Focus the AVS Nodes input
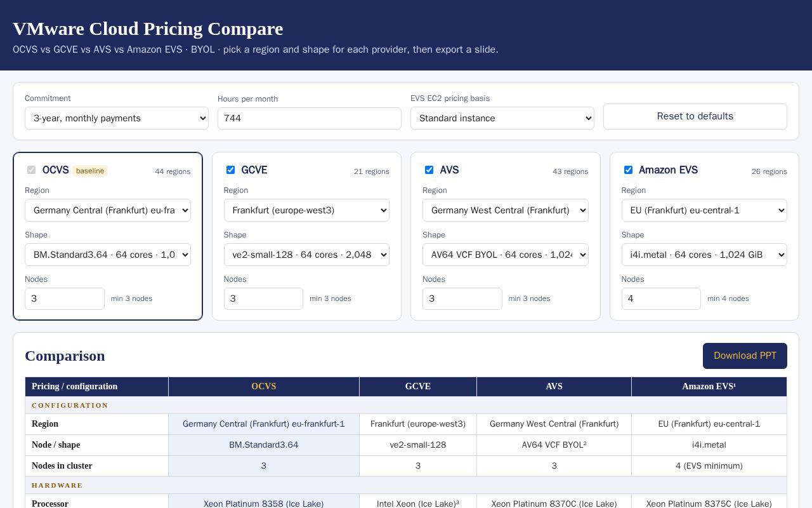 462,298
